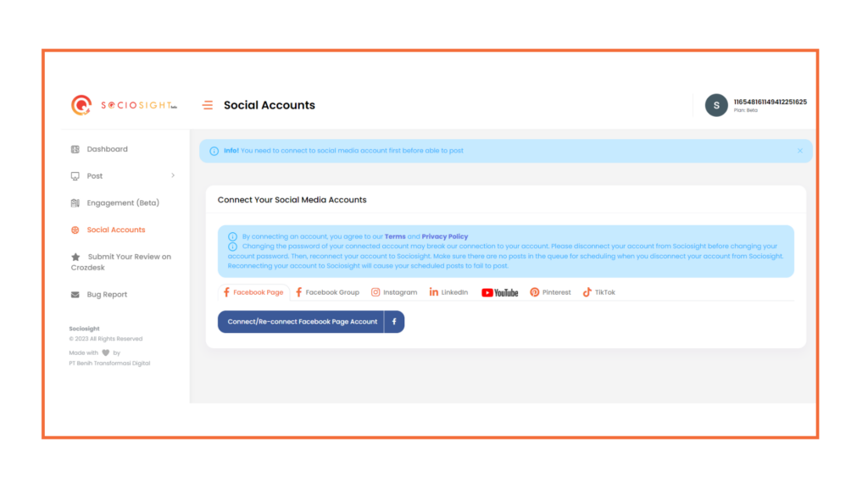
Task: Switch to TikTok tab
Action: pyautogui.click(x=599, y=292)
